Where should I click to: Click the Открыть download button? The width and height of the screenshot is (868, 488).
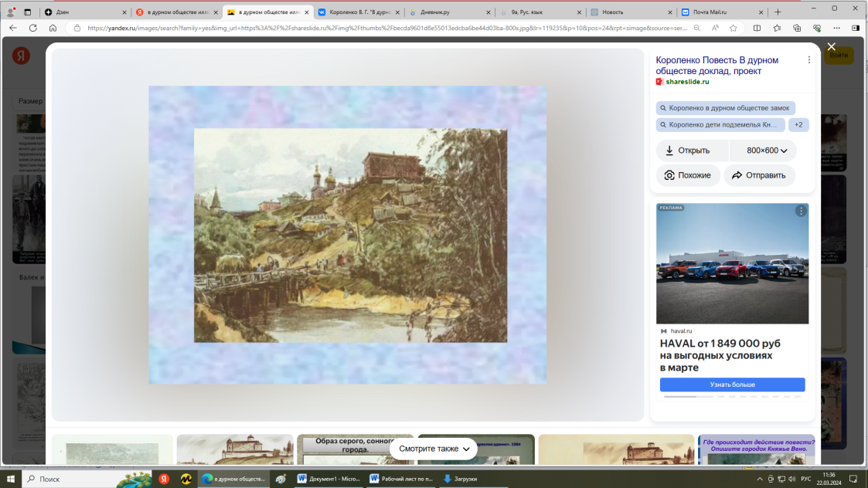click(693, 151)
